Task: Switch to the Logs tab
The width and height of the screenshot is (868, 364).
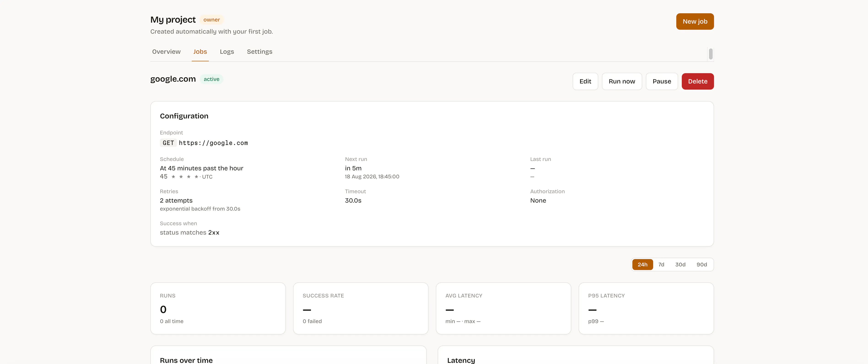Action: click(x=227, y=52)
